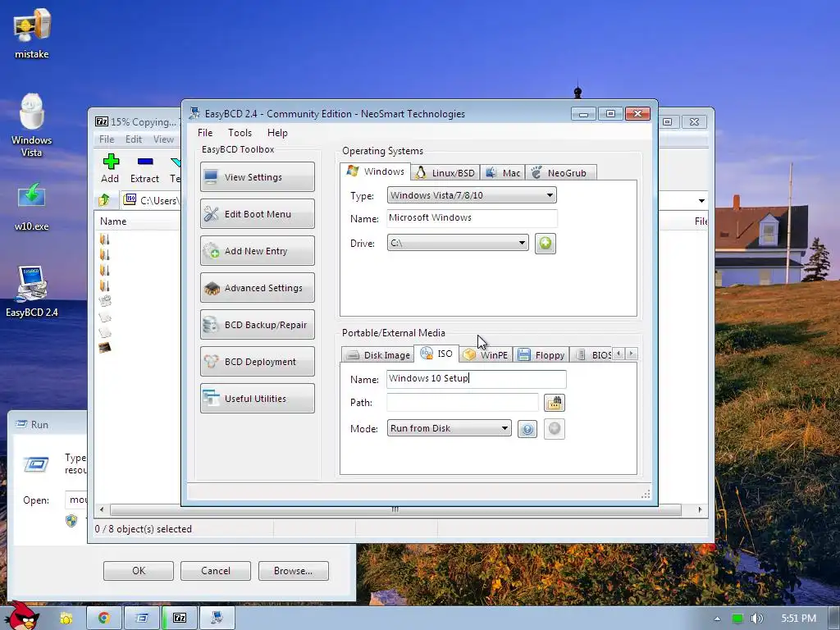Click the Chrome taskbar icon
Screen dimensions: 840x630
pyautogui.click(x=104, y=619)
